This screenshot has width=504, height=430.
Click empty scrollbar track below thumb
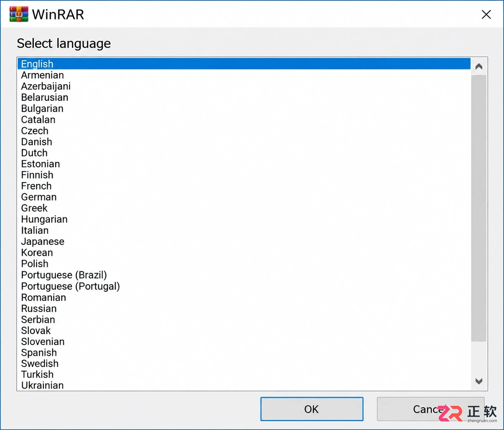[x=479, y=357]
